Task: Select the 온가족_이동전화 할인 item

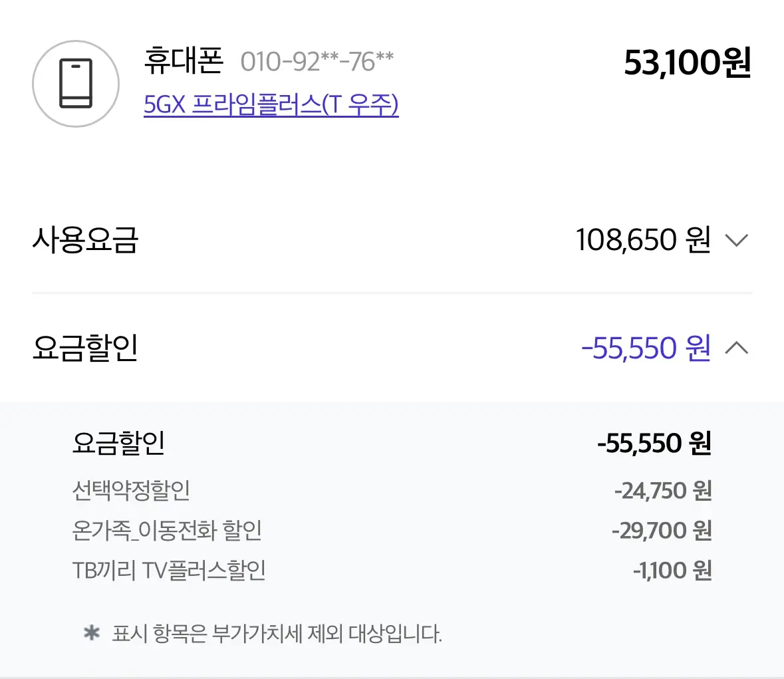Action: [167, 530]
